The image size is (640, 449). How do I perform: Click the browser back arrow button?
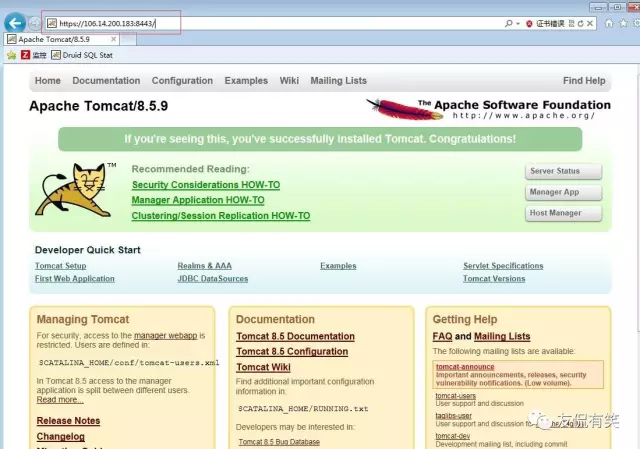[15, 23]
